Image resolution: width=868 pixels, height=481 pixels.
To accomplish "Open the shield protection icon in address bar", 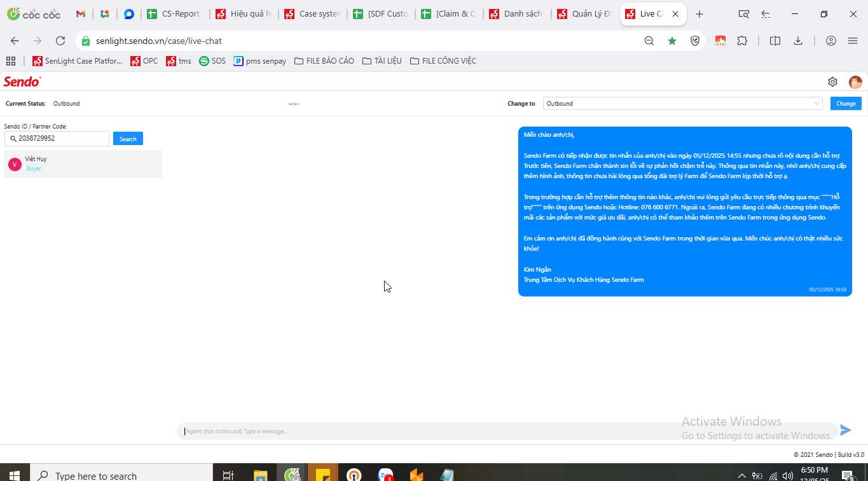I will 695,41.
